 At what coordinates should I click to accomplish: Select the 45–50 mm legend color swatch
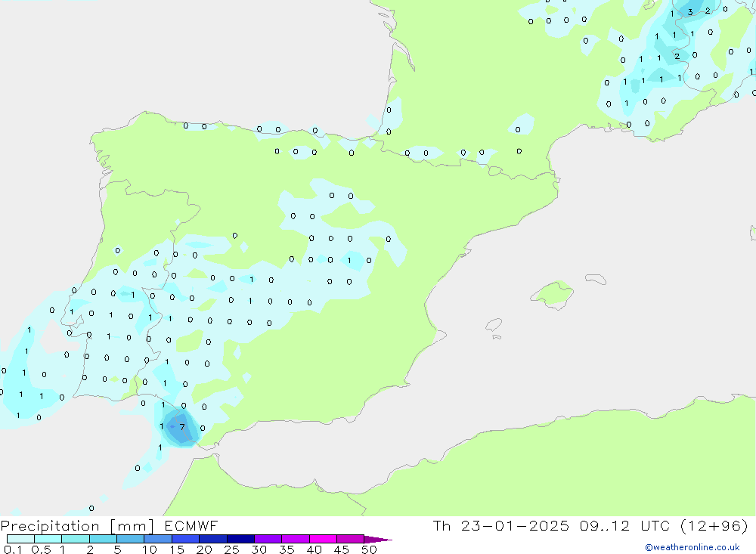point(351,539)
